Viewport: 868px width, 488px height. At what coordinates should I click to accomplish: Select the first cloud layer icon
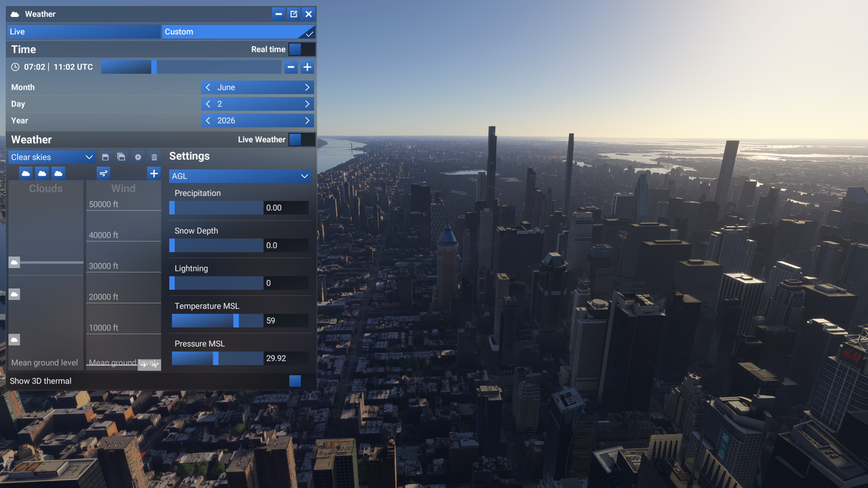(26, 174)
